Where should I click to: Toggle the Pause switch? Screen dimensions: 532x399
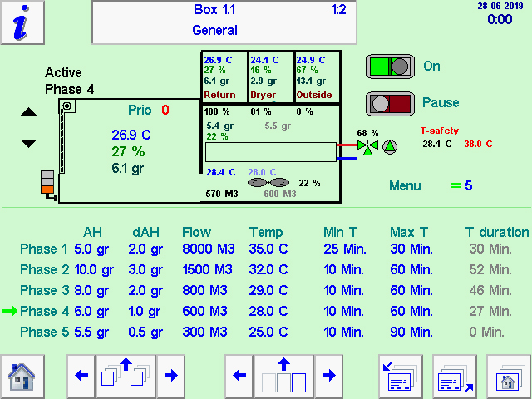(389, 103)
